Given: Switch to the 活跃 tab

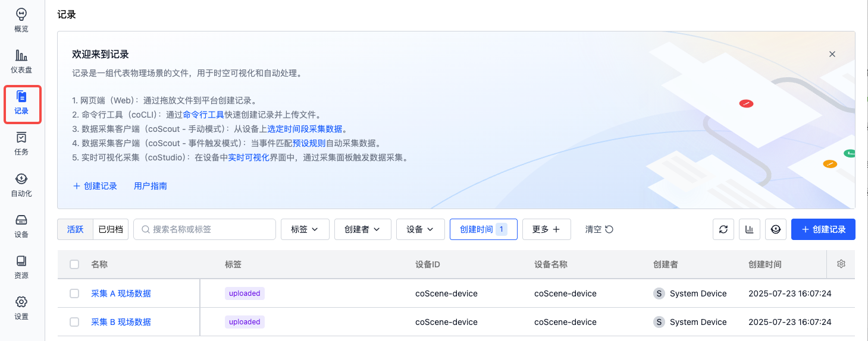Looking at the screenshot, I should point(76,229).
